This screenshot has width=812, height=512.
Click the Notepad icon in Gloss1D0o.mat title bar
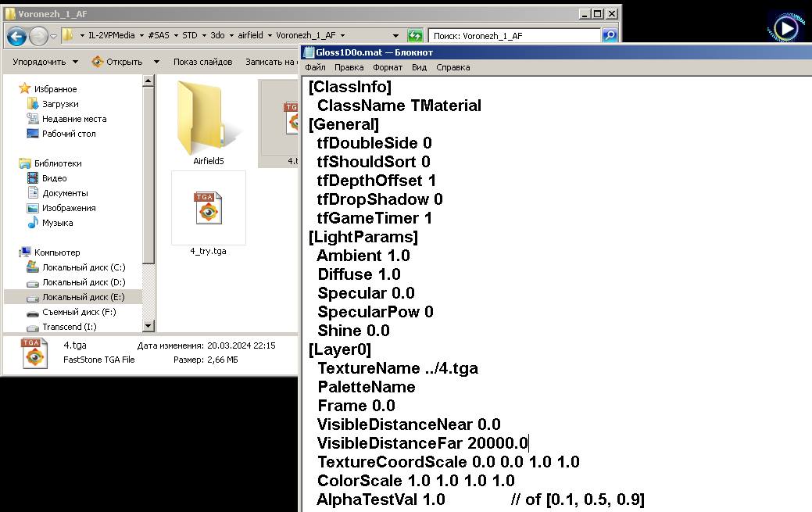309,52
